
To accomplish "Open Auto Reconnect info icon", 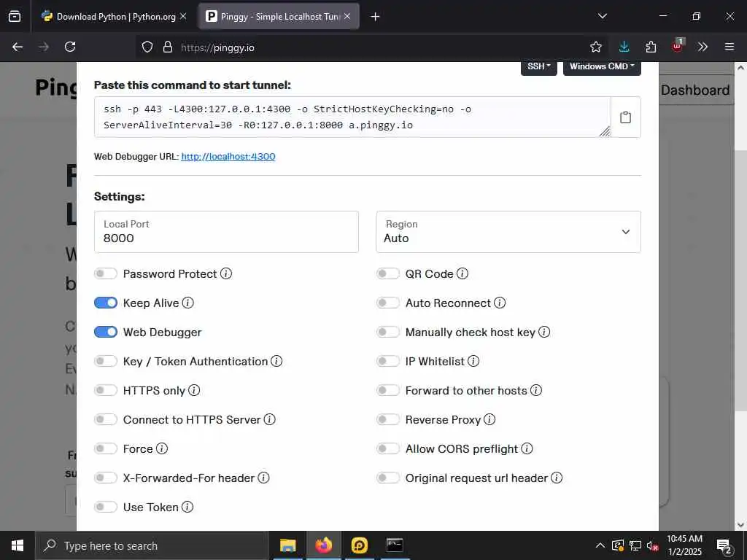I will point(500,303).
